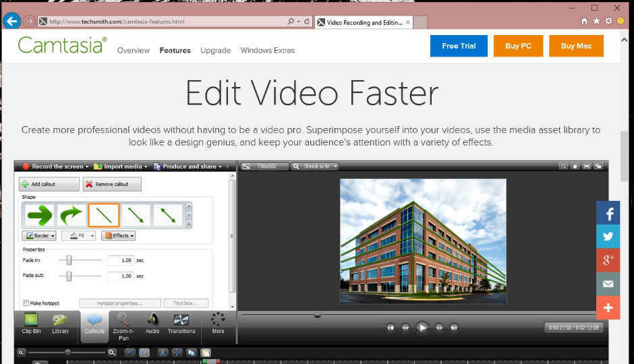Click the timeline paste icon
This screenshot has width=634, height=364.
[x=206, y=353]
